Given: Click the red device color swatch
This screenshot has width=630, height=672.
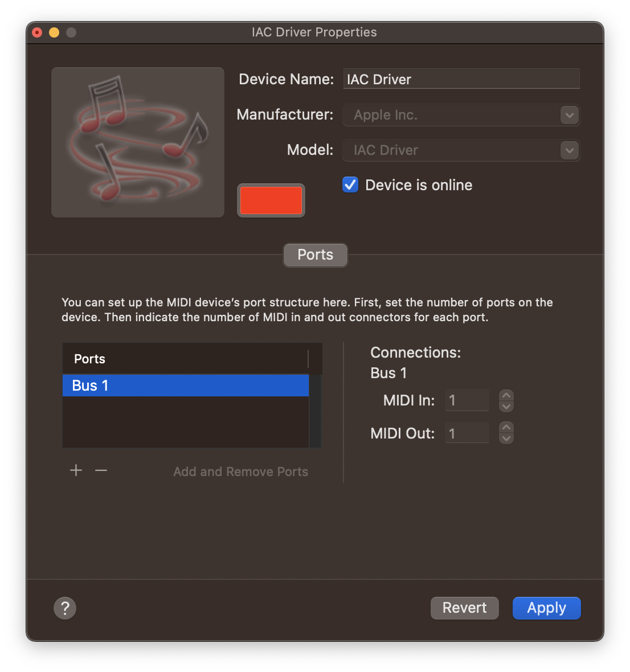Looking at the screenshot, I should point(271,200).
